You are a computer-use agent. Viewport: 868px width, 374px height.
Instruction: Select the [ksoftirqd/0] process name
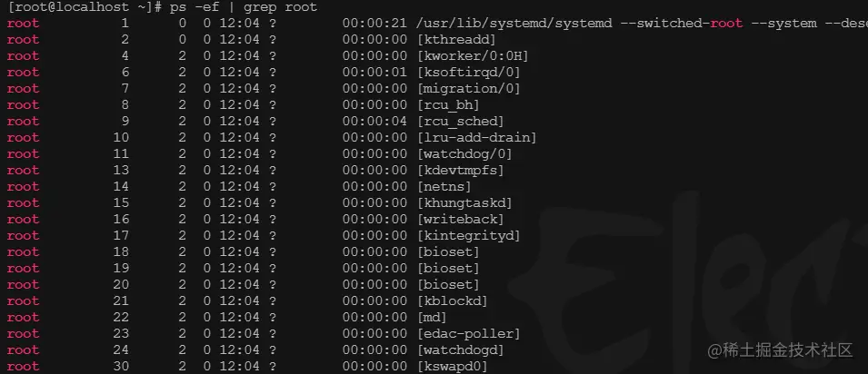(x=469, y=73)
